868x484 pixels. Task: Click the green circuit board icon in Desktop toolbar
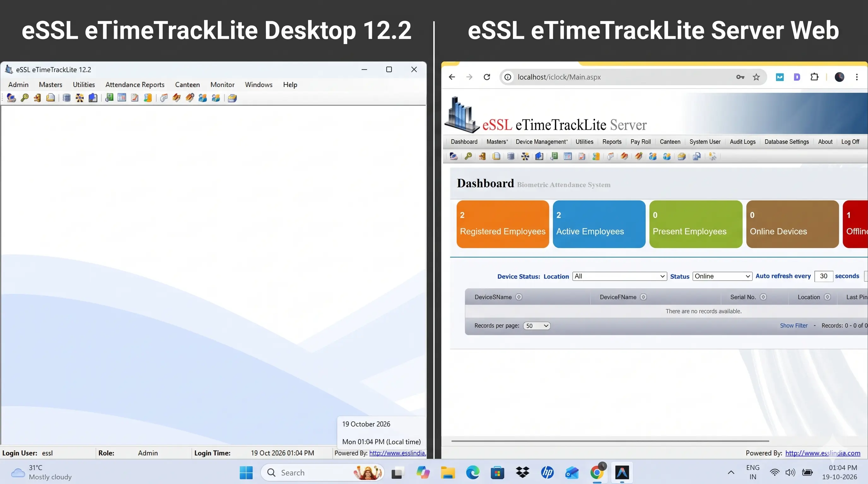pyautogui.click(x=109, y=98)
